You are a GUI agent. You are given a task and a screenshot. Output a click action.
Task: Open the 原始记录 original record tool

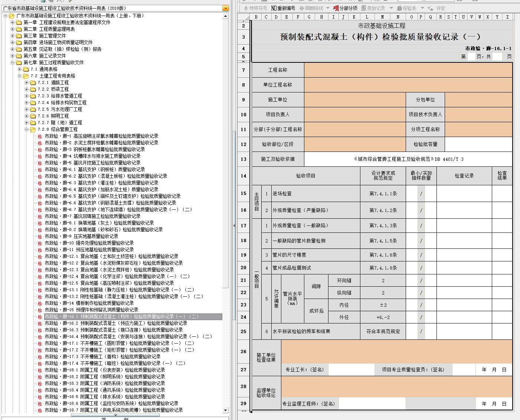pos(373,8)
